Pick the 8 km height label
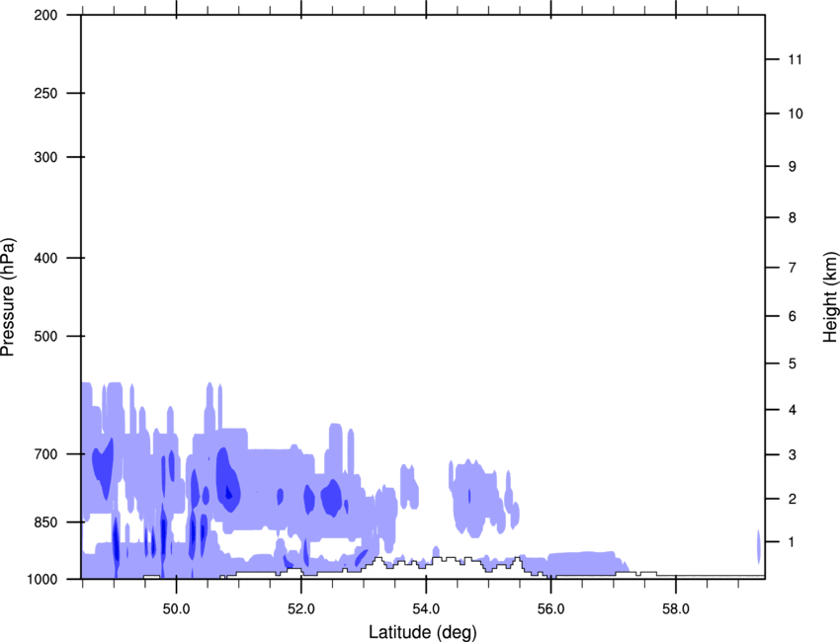Screen dimensions: 840x642 pyautogui.click(x=793, y=218)
